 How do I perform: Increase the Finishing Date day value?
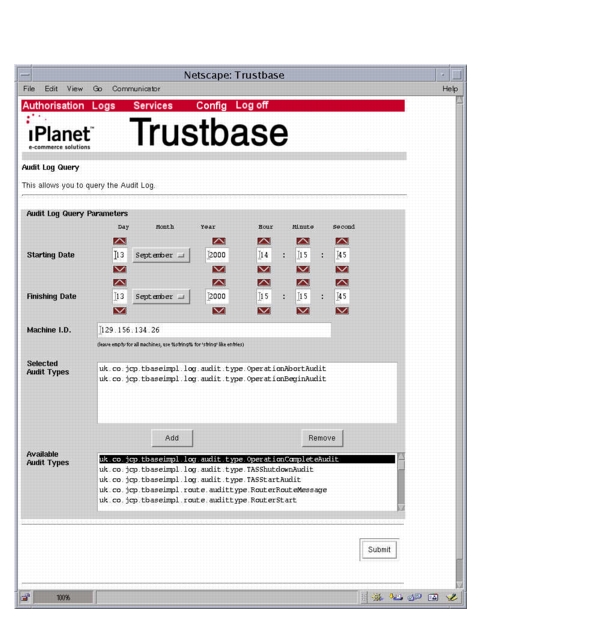pyautogui.click(x=119, y=282)
